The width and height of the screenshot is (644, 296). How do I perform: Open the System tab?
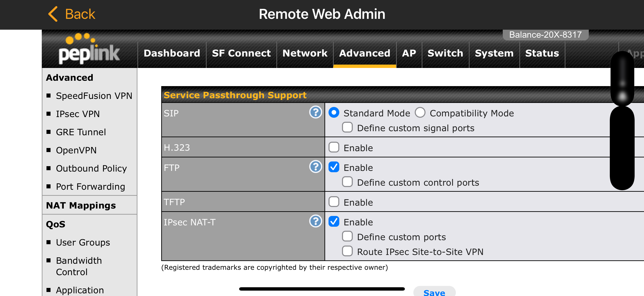click(494, 53)
